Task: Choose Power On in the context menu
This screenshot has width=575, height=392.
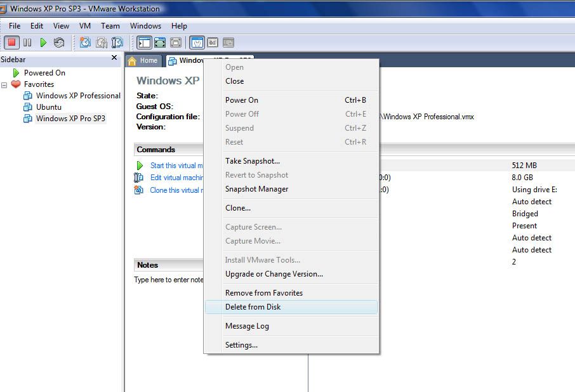Action: (x=291, y=100)
